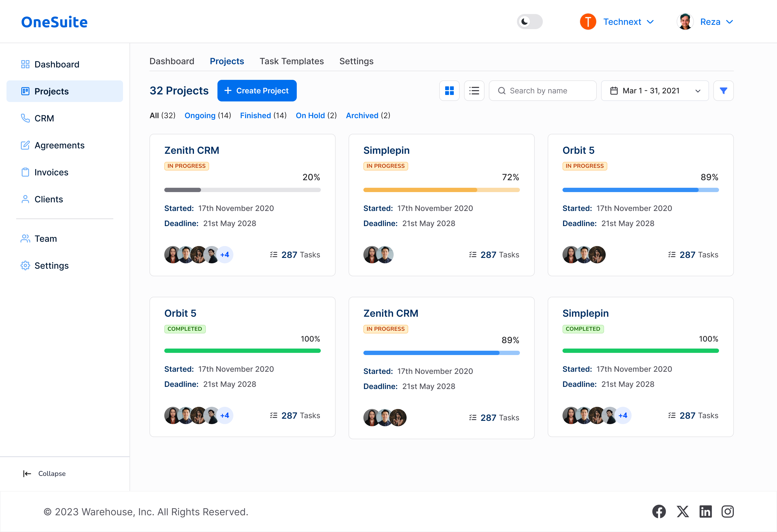
Task: Open the Settings tab
Action: click(x=356, y=61)
